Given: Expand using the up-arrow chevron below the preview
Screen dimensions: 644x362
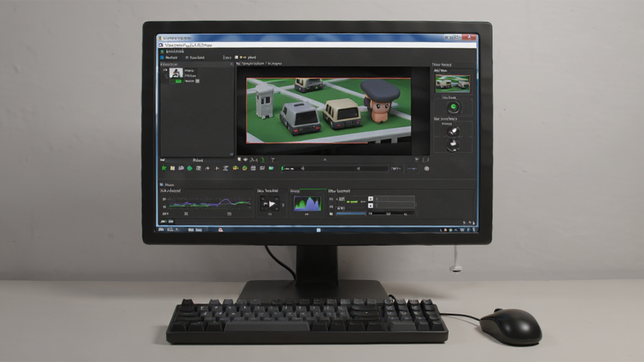Looking at the screenshot, I should pyautogui.click(x=325, y=160).
